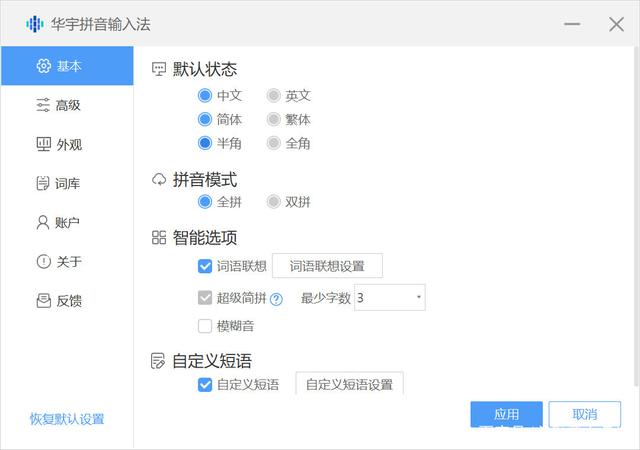
Task: Click the gear icon beside 基本
Action: (44, 66)
